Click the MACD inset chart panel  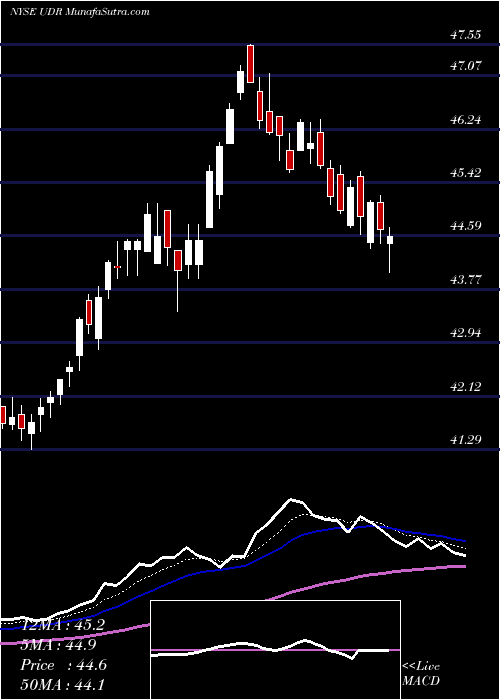click(x=275, y=650)
